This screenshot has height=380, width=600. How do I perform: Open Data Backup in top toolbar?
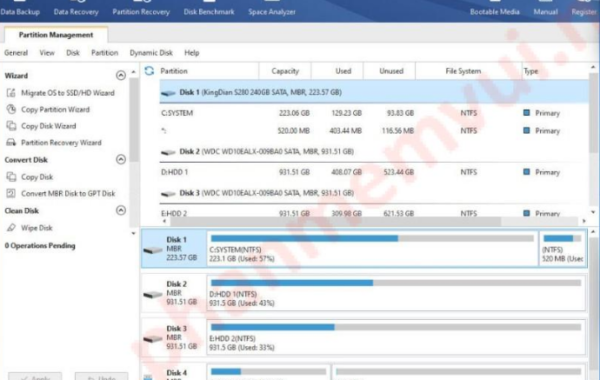coord(20,12)
